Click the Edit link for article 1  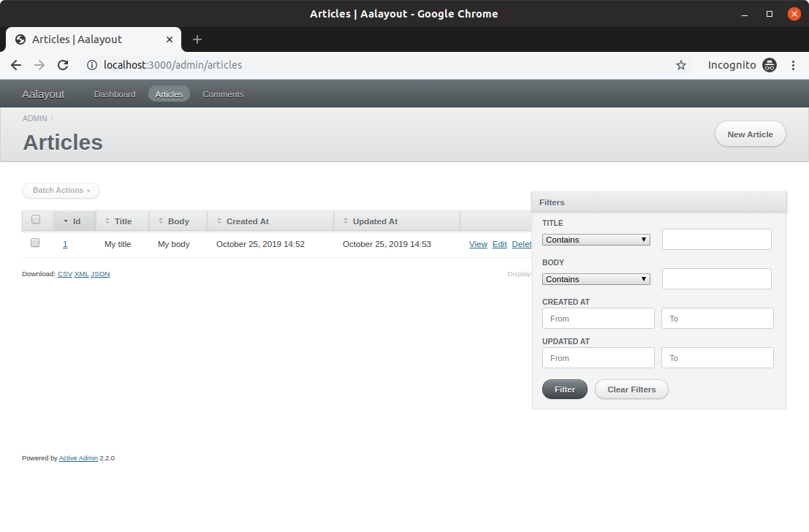[499, 244]
